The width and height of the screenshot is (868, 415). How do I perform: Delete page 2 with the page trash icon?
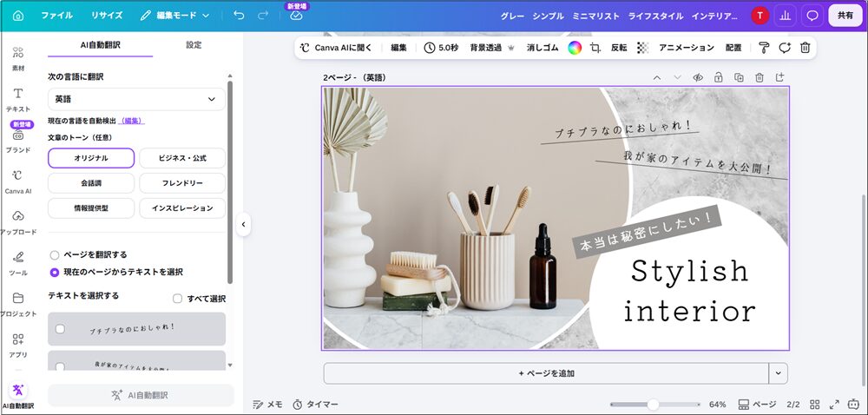pyautogui.click(x=759, y=77)
